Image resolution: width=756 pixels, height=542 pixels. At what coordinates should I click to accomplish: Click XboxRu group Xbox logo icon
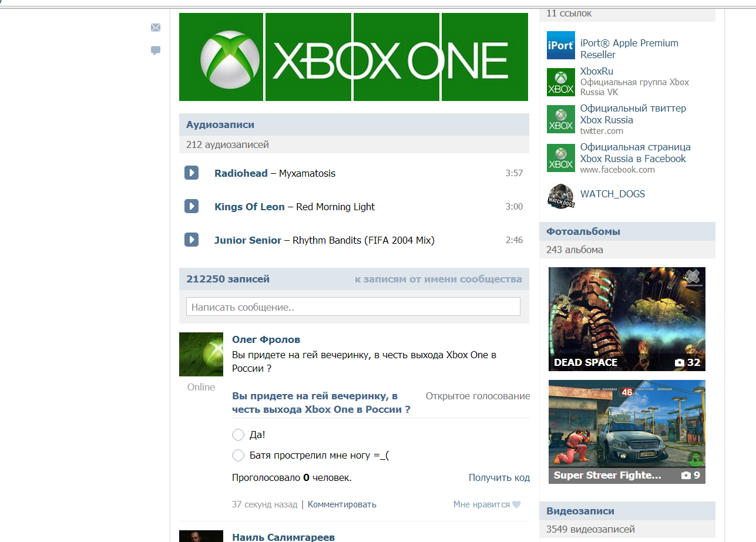(x=561, y=82)
